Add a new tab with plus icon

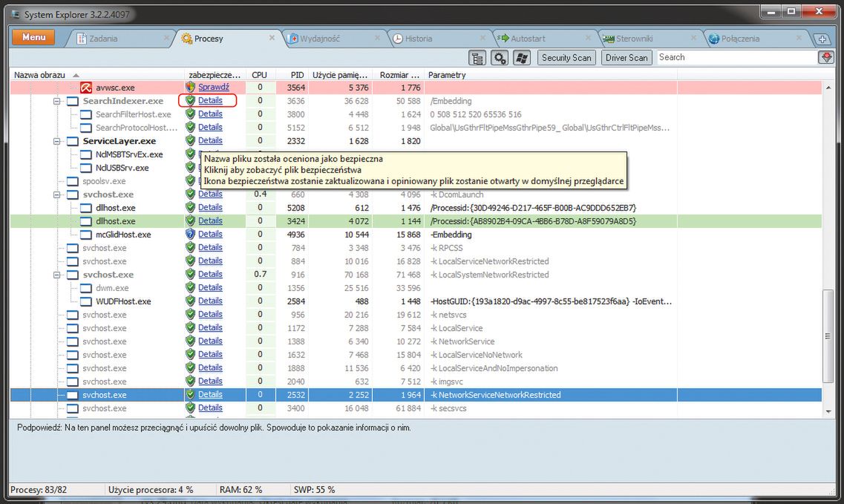point(822,39)
